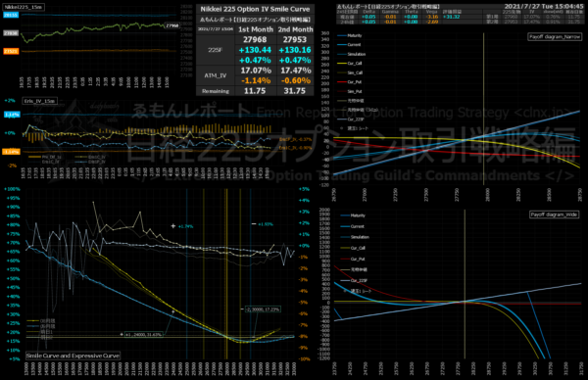
Task: Select the Eris_IV_15m chart label
Action: [40, 101]
